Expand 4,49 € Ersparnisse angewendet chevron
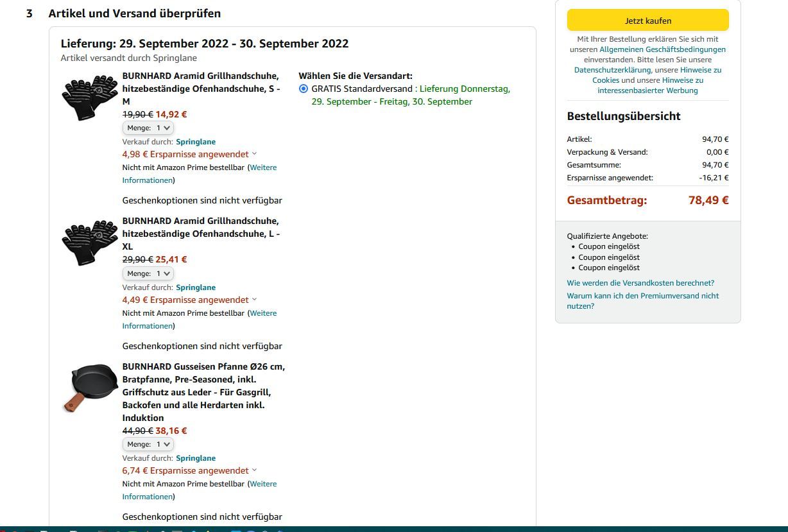Viewport: 788px width, 532px height. click(254, 300)
